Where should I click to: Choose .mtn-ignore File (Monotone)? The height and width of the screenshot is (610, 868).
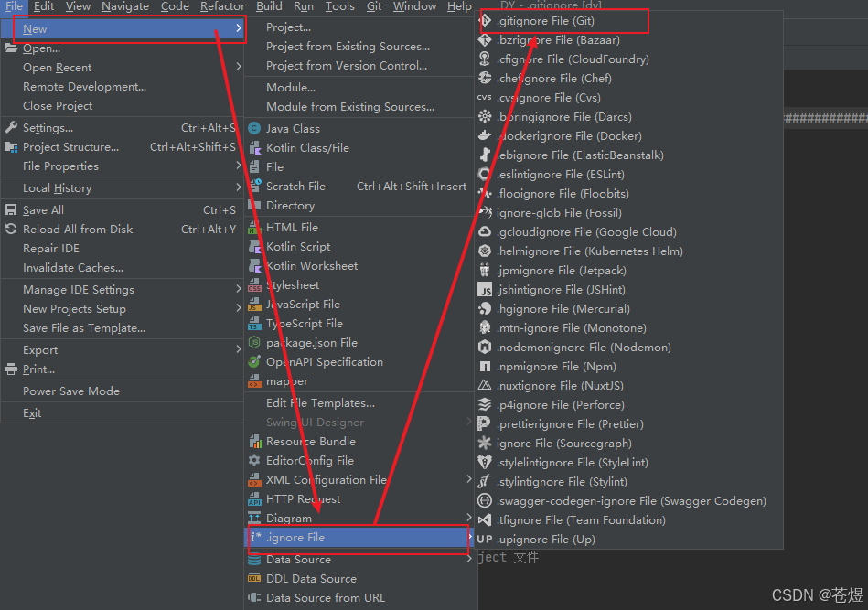pos(629,328)
